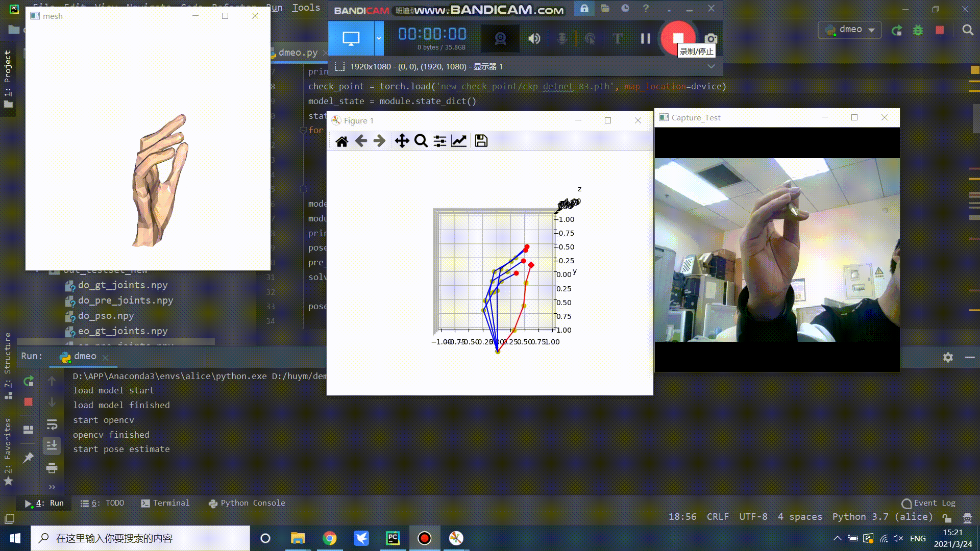Open matplotlib Configure subplots
Image resolution: width=980 pixels, height=551 pixels.
(x=439, y=141)
